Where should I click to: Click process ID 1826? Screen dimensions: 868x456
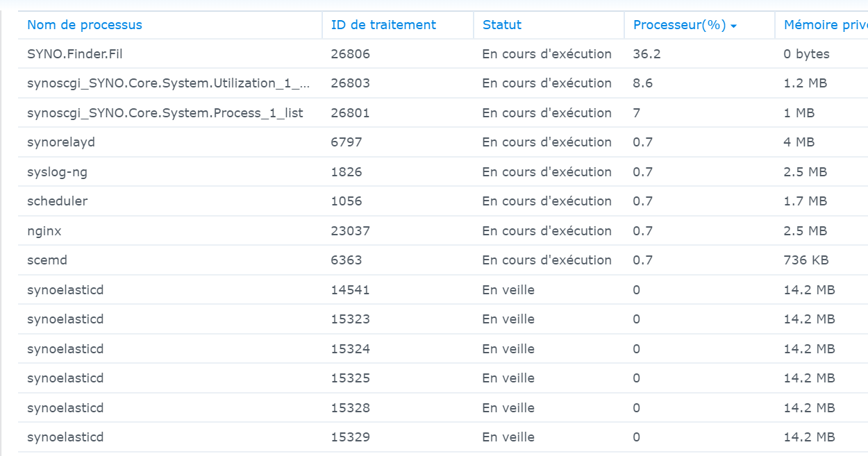coord(347,172)
